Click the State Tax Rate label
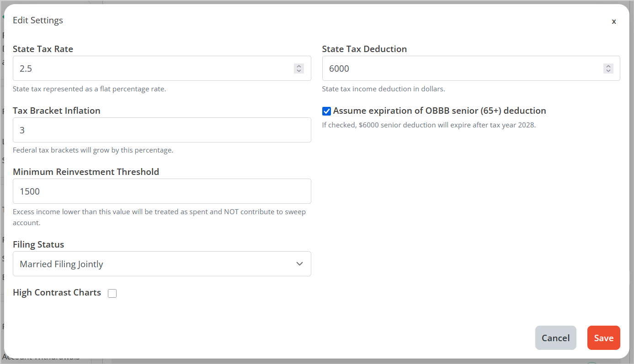 tap(43, 49)
